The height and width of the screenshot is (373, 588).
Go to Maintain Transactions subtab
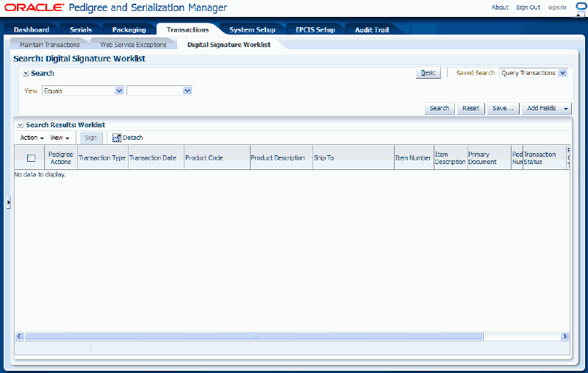(x=50, y=45)
